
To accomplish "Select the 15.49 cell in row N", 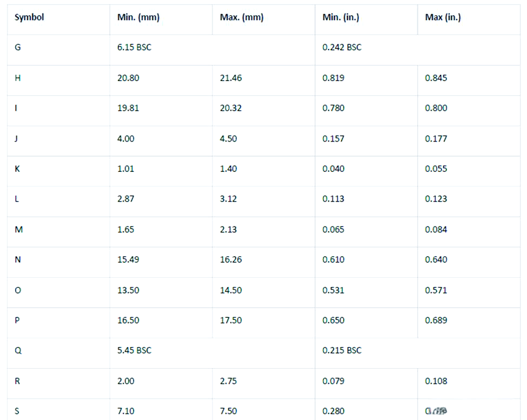I will tap(128, 259).
